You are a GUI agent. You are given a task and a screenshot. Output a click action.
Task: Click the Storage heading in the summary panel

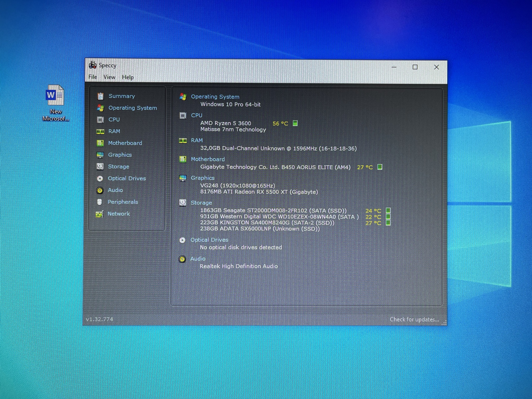pyautogui.click(x=201, y=203)
